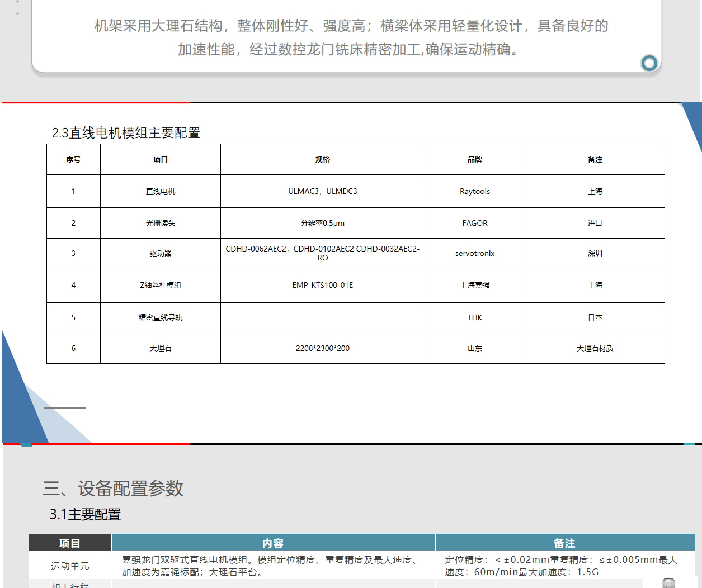Click the 三、设备配置参数 section title
Viewport: 702px width, 588px height.
[113, 489]
